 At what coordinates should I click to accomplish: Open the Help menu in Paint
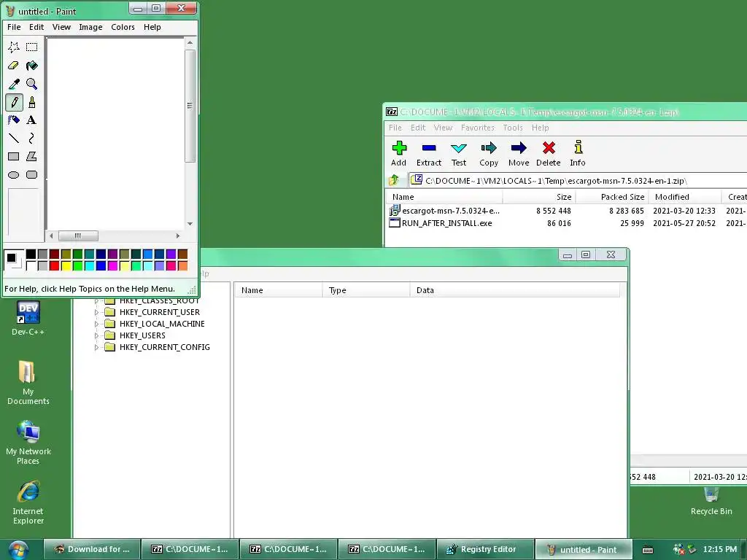[x=152, y=27]
